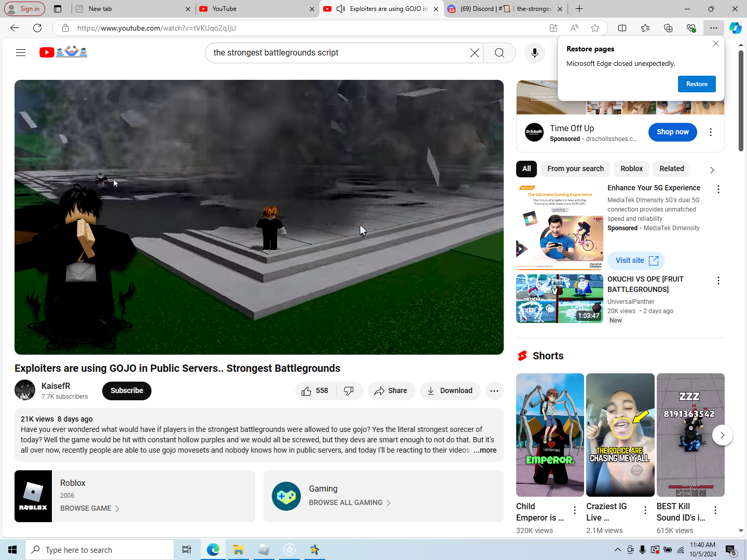Share the video
Image resolution: width=747 pixels, height=560 pixels.
(x=391, y=391)
